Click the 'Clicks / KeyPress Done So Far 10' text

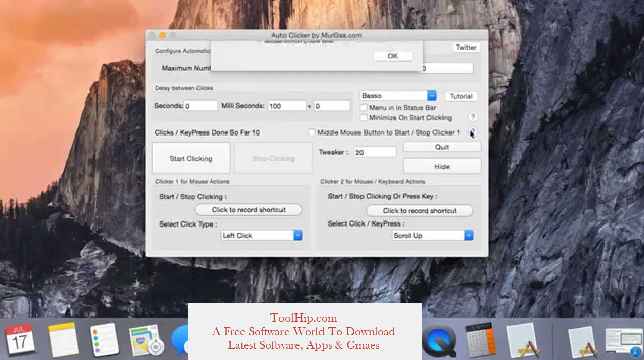pyautogui.click(x=208, y=132)
